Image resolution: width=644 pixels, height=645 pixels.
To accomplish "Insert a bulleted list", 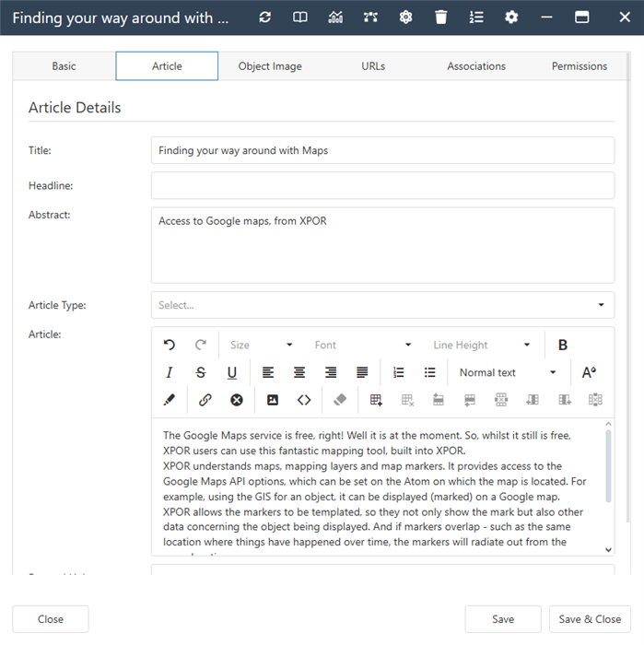I will coord(429,372).
